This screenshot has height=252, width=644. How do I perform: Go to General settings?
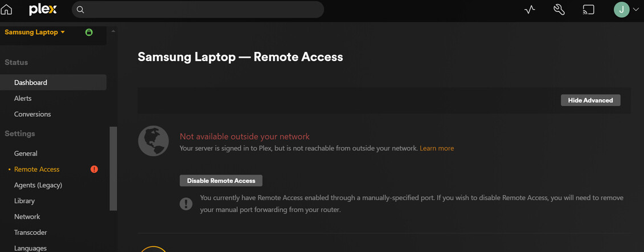(26, 153)
